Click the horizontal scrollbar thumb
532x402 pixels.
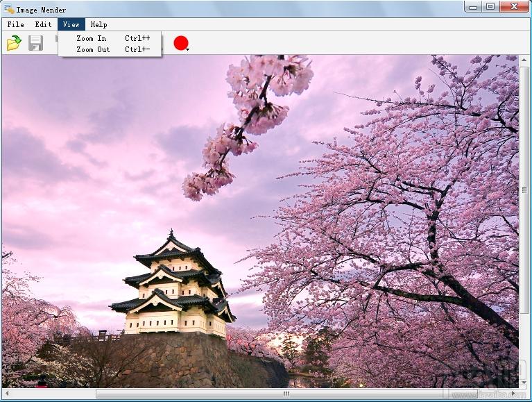point(286,394)
